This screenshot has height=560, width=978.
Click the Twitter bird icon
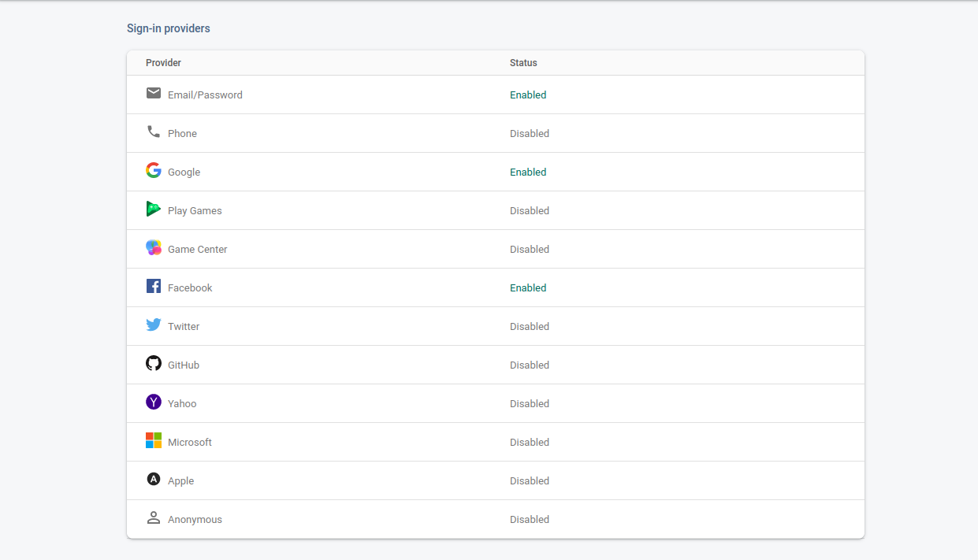[x=154, y=325]
